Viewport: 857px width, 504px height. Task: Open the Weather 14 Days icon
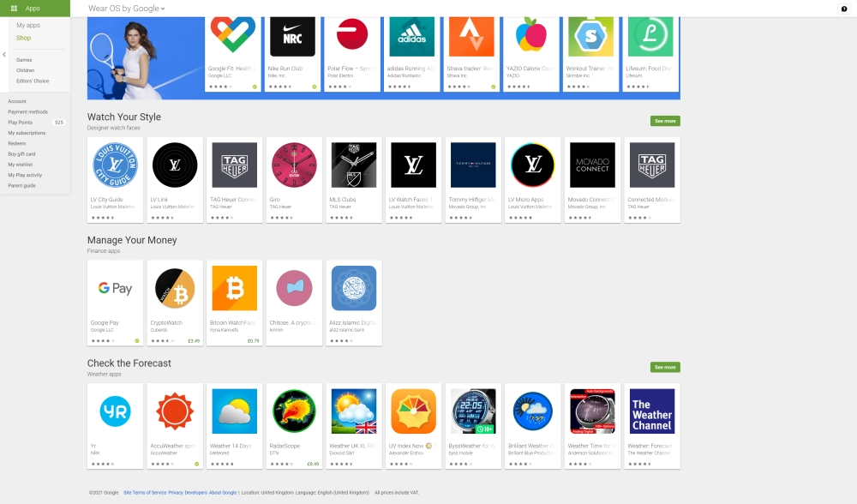[x=235, y=411]
